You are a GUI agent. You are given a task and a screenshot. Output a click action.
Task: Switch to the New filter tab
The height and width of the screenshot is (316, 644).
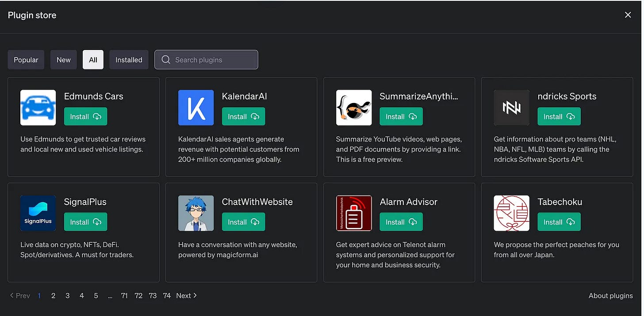pos(64,60)
